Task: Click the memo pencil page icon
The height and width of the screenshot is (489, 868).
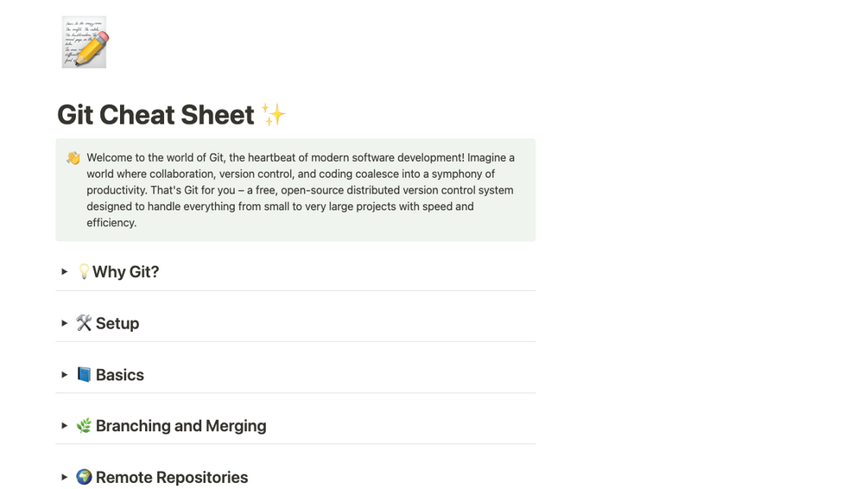Action: [85, 41]
